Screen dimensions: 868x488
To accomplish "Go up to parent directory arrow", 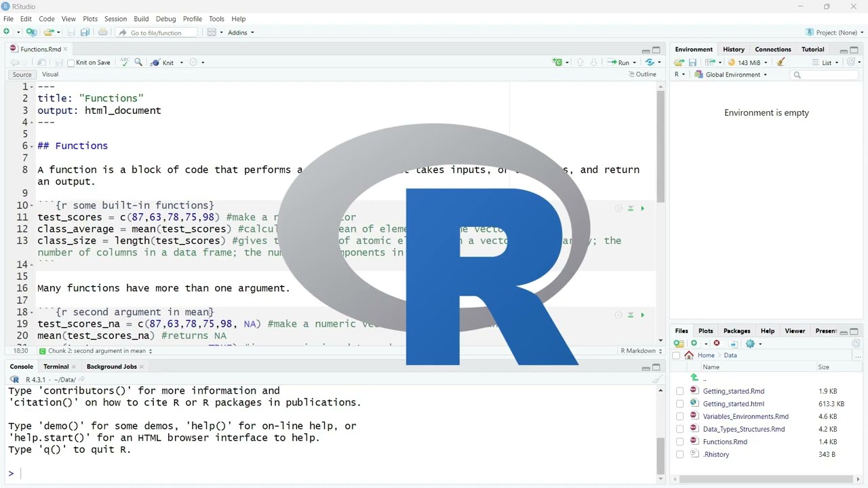I will point(694,378).
